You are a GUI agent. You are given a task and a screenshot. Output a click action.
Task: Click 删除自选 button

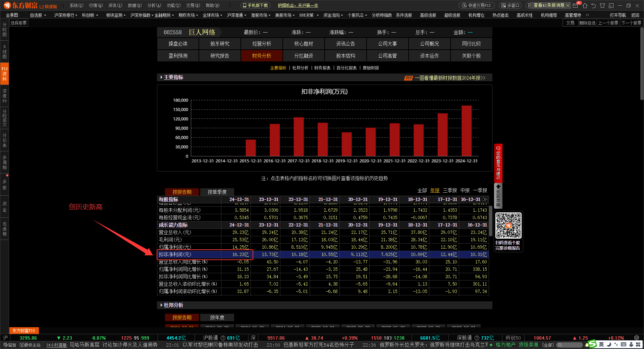(x=588, y=23)
